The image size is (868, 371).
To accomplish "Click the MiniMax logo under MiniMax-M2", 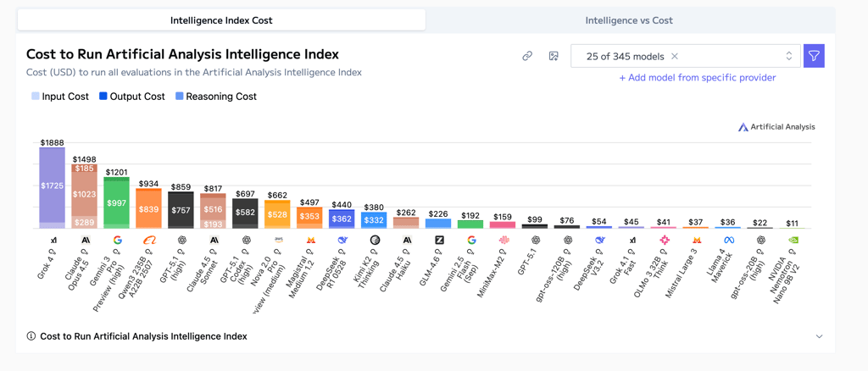I will point(504,240).
